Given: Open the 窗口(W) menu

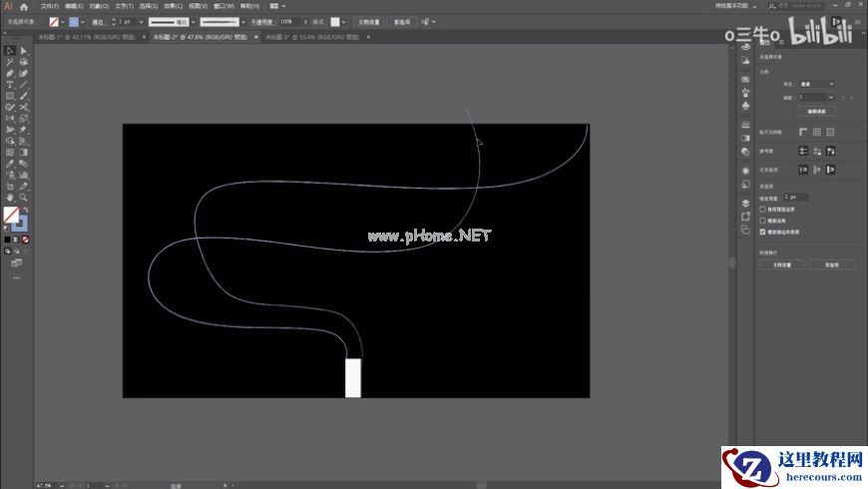Looking at the screenshot, I should pyautogui.click(x=223, y=6).
